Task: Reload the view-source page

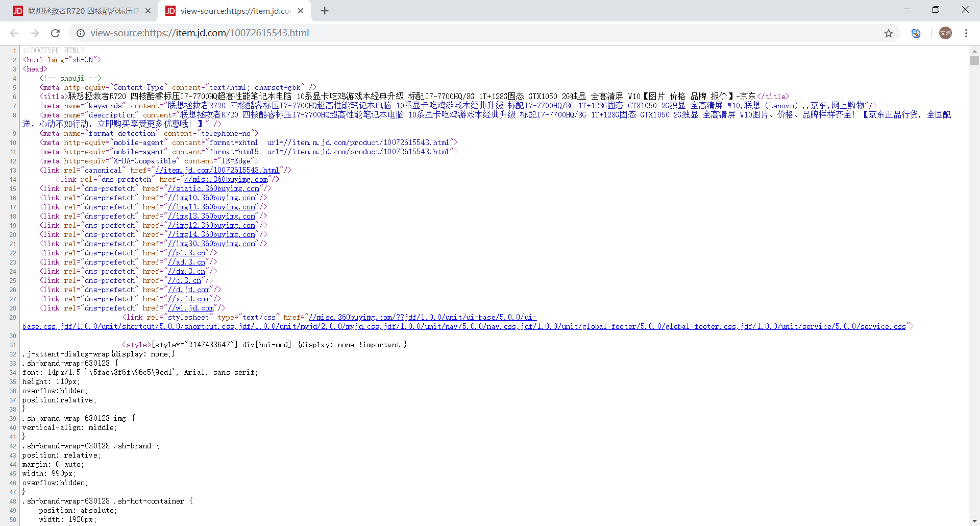Action: click(x=55, y=33)
